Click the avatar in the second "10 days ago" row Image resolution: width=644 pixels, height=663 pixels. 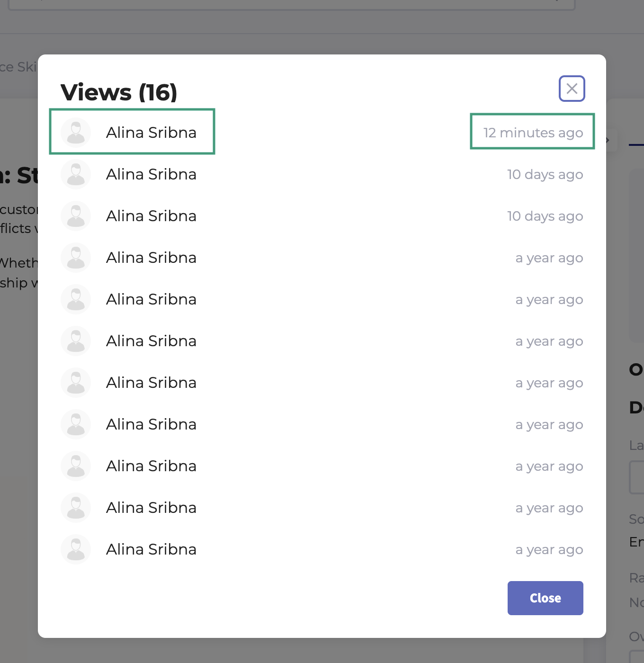click(x=76, y=216)
